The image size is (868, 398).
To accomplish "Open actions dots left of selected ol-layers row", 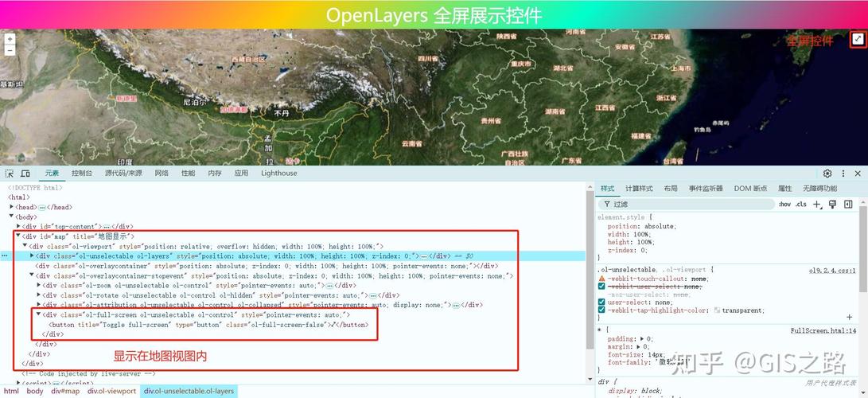I will click(5, 256).
